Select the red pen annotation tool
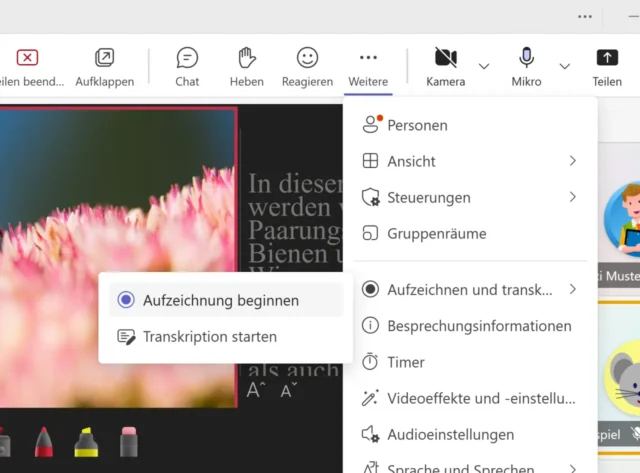Viewport: 640px width, 473px height. click(44, 442)
